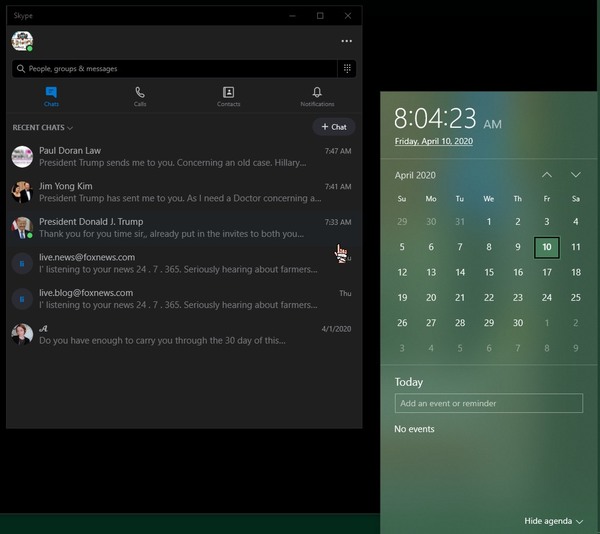Click the live.news@foxnews.com contact icon
Viewport: 600px width, 534px height.
click(x=22, y=263)
